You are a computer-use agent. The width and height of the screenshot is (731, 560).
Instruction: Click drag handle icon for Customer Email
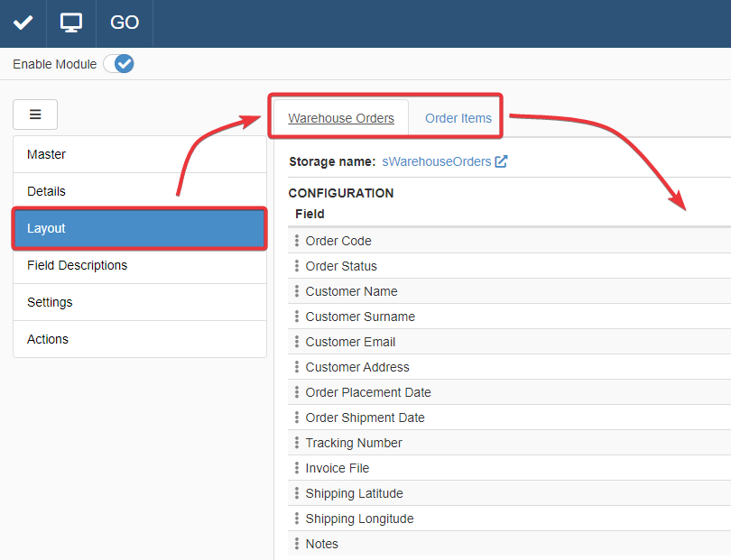click(x=297, y=342)
